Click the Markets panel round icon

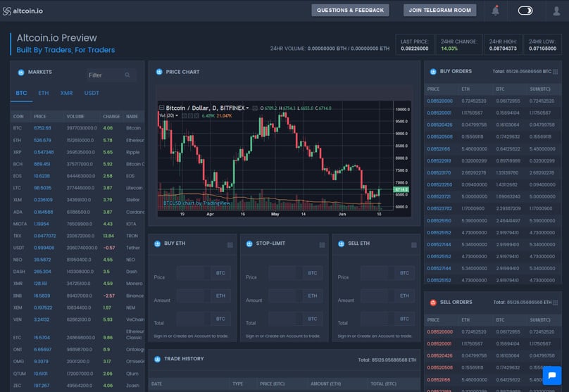point(21,72)
